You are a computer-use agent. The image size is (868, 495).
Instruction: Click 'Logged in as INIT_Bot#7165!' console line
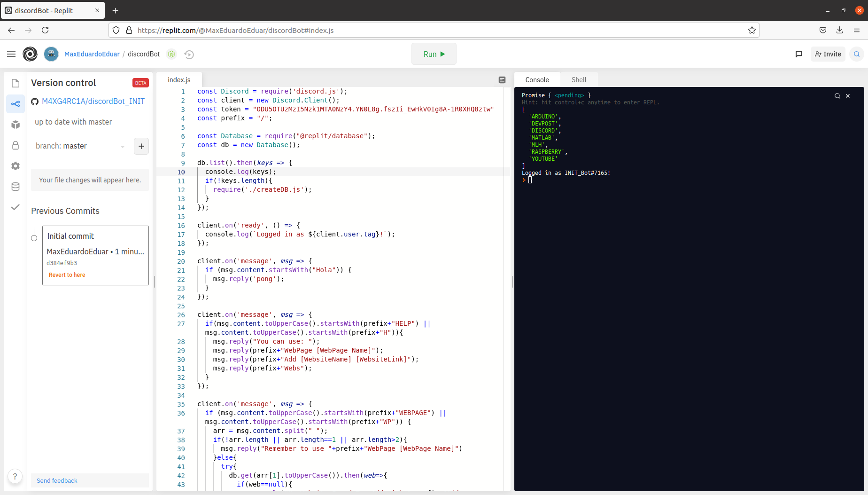[566, 173]
